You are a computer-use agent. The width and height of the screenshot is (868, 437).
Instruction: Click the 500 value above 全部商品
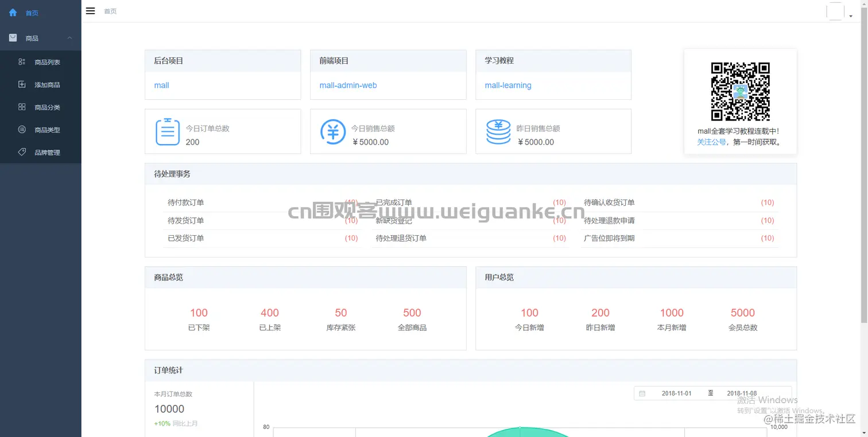pos(412,313)
